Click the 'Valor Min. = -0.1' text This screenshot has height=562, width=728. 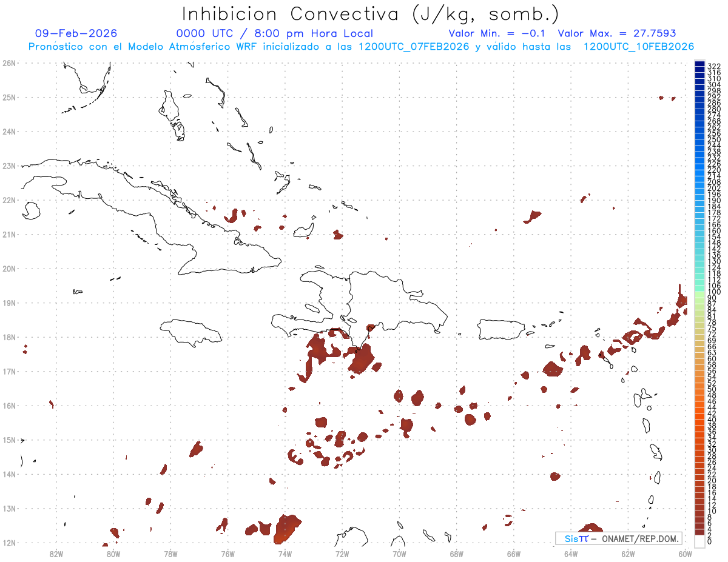point(497,33)
